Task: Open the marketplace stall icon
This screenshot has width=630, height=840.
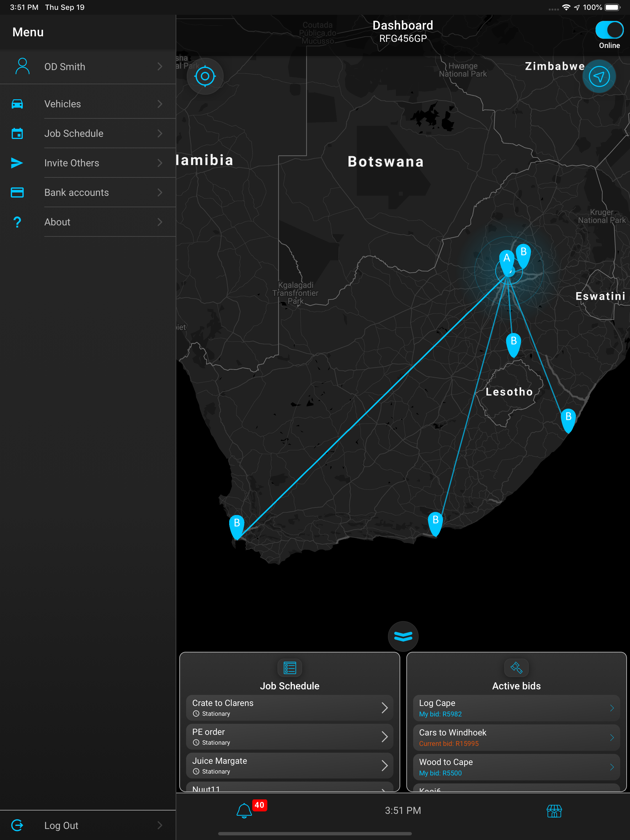Action: coord(554,811)
